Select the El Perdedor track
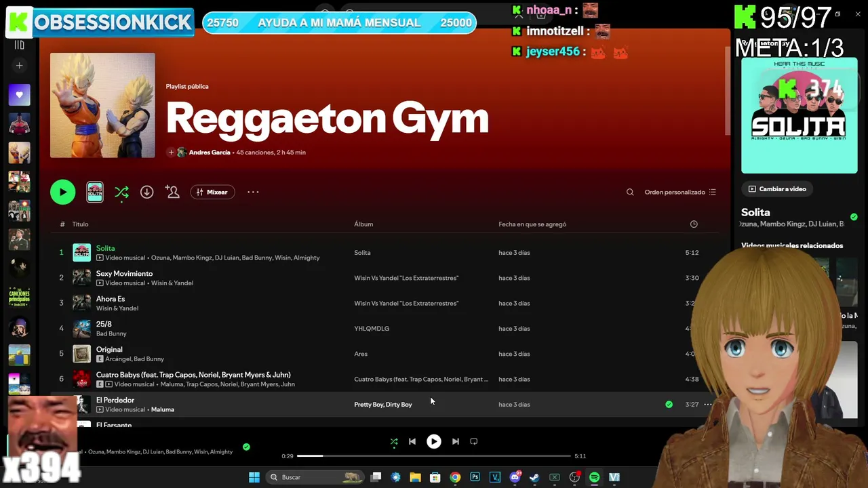The height and width of the screenshot is (488, 868). tap(115, 400)
